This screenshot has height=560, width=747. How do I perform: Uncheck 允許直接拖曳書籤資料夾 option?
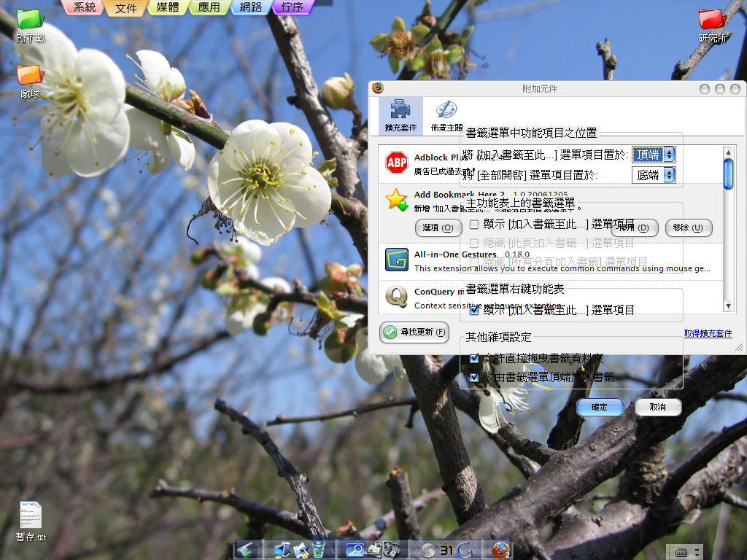(474, 358)
